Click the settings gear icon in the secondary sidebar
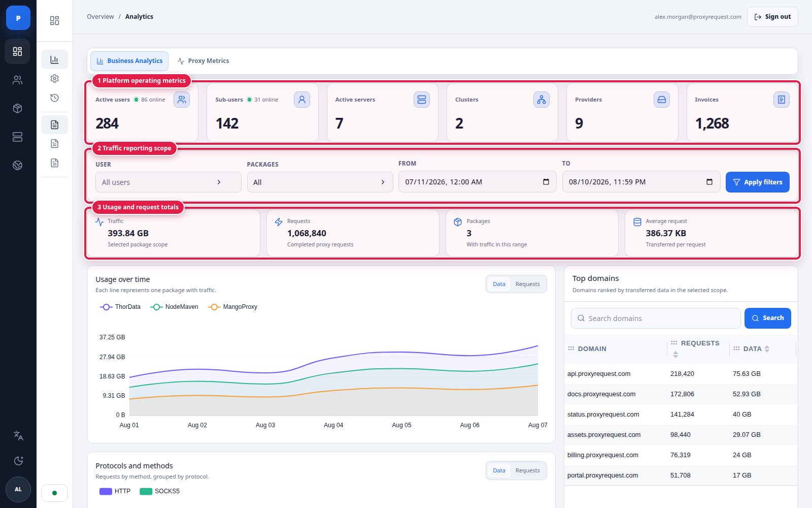Screen dimensions: 812x508 (x=55, y=78)
